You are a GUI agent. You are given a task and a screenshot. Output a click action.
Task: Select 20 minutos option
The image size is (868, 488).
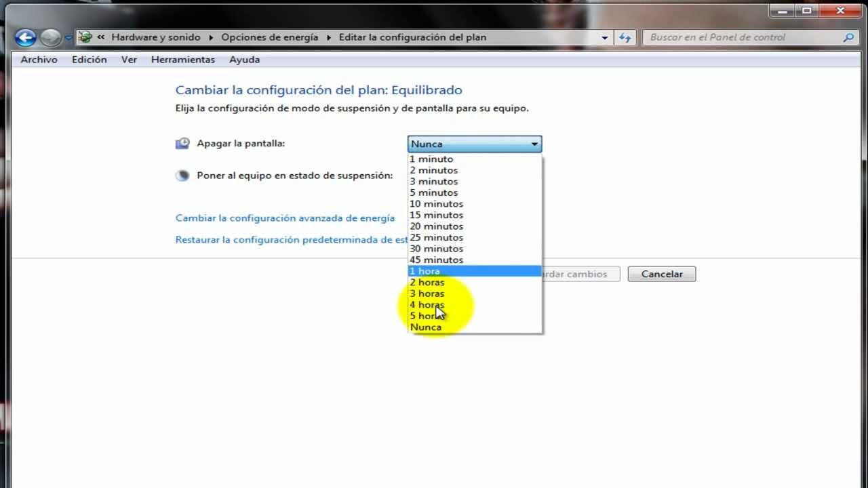(475, 226)
